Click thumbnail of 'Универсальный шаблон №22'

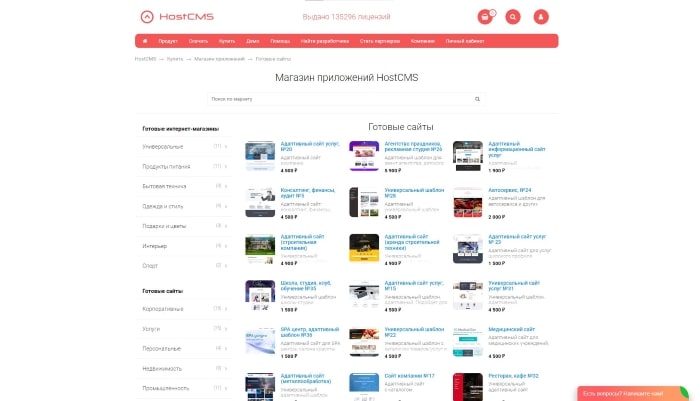pyautogui.click(x=364, y=342)
